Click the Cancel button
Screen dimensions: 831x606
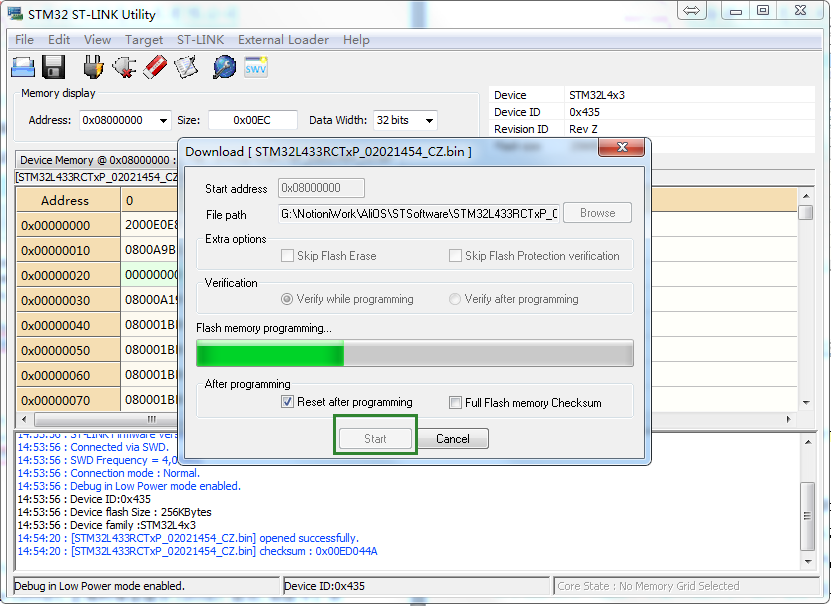tap(453, 439)
